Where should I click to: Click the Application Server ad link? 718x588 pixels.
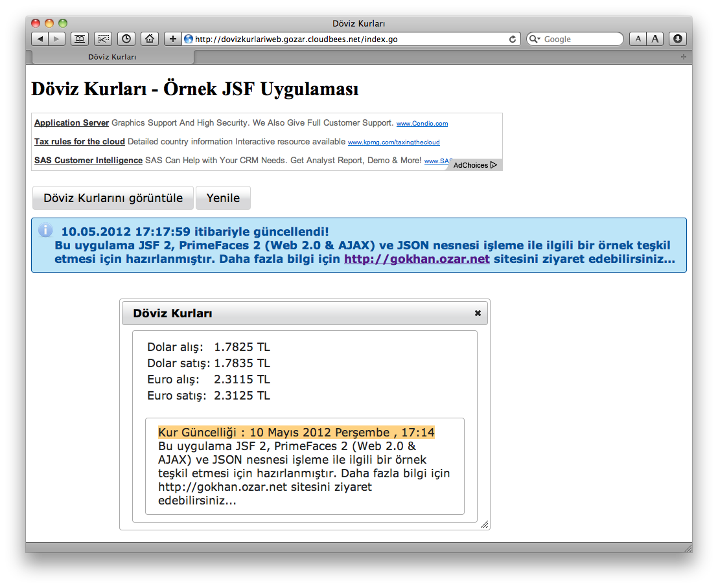point(71,123)
